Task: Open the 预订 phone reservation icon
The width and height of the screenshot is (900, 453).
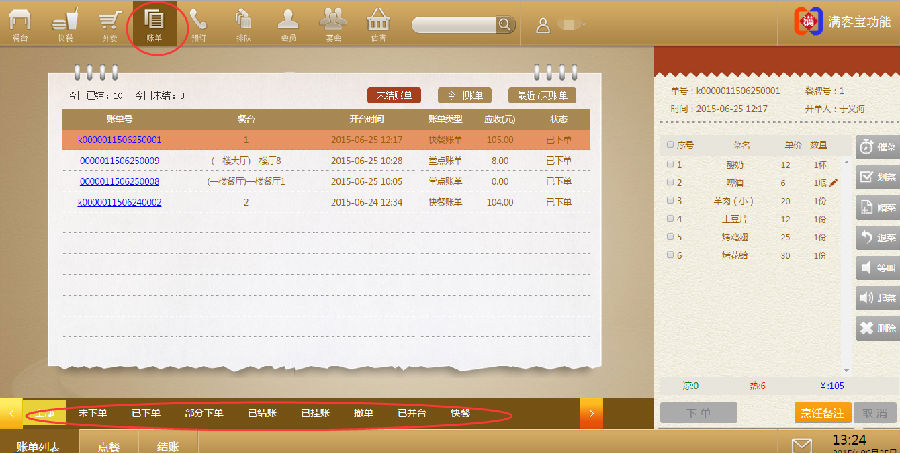Action: (x=199, y=22)
